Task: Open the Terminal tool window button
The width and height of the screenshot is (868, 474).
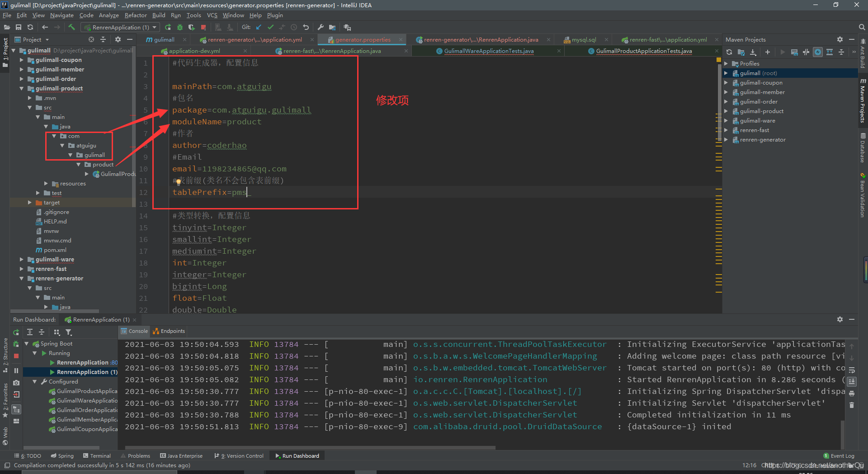Action: coord(96,455)
